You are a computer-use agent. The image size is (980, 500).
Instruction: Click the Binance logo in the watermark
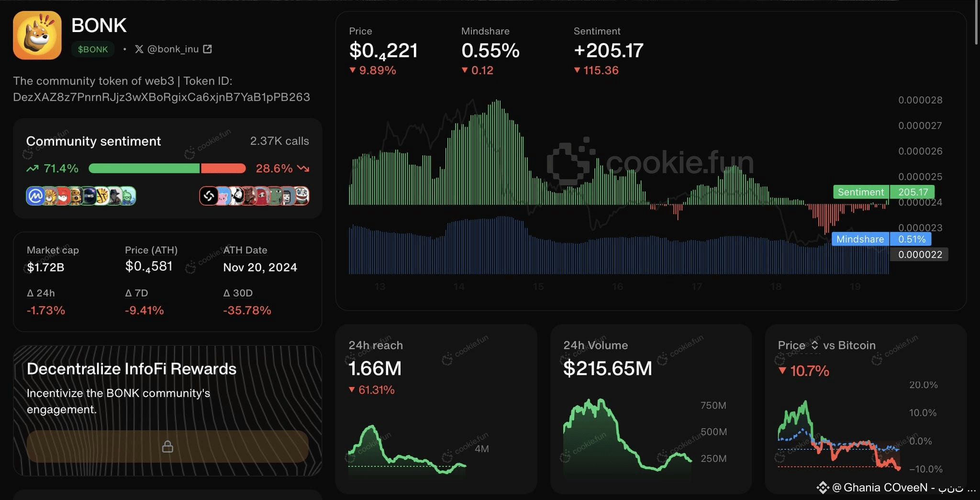click(823, 488)
